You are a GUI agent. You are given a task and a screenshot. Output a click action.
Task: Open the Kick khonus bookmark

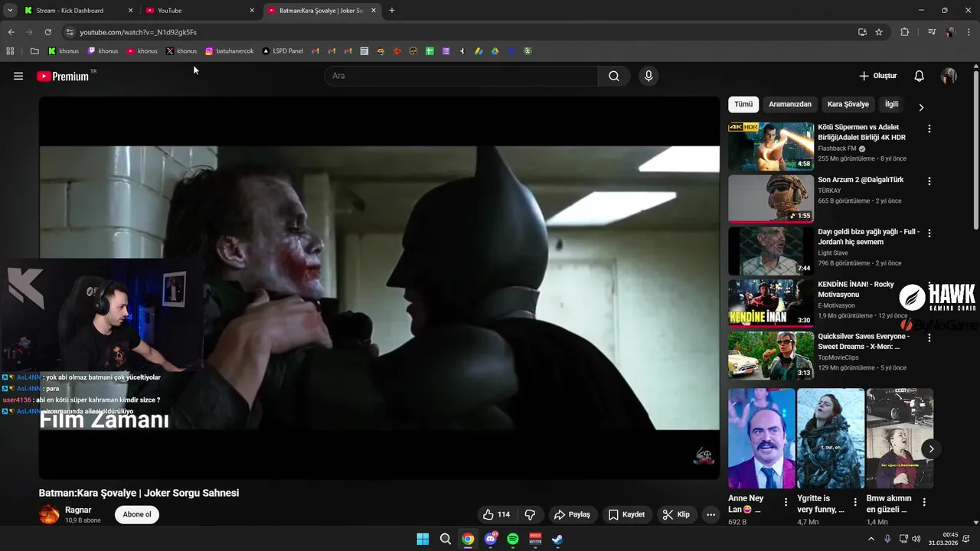[x=64, y=51]
